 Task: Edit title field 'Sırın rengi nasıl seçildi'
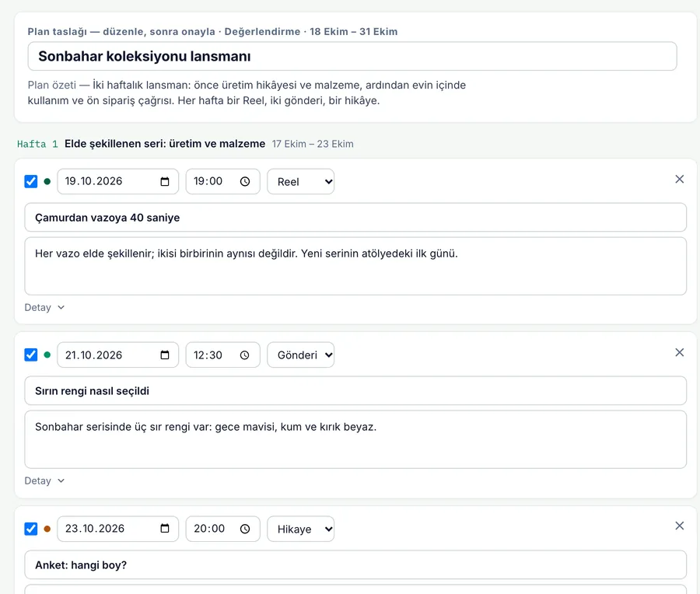coord(355,390)
